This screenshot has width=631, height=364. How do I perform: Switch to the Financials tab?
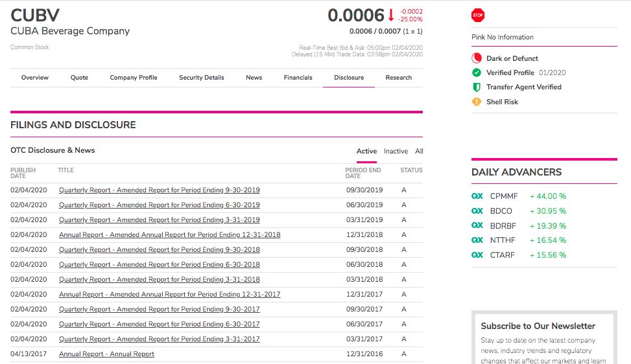[298, 78]
